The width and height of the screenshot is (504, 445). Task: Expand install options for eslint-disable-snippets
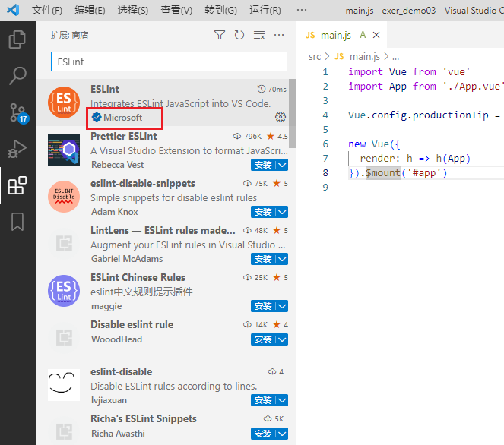282,212
